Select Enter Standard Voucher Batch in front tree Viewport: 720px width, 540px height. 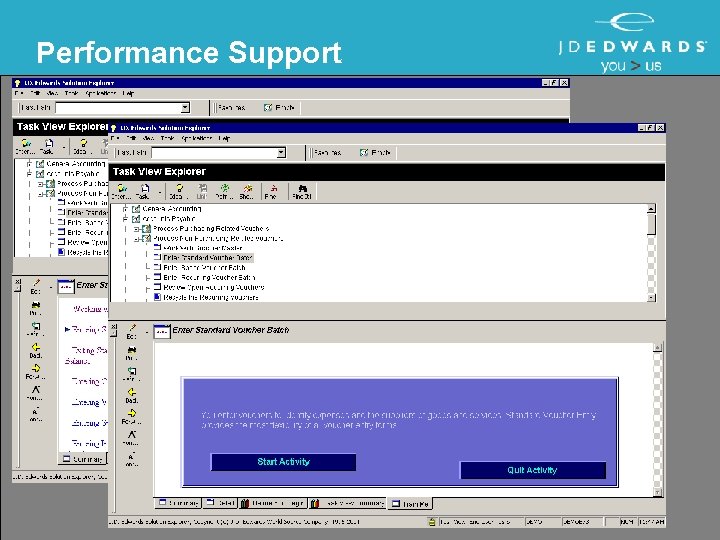(x=208, y=258)
